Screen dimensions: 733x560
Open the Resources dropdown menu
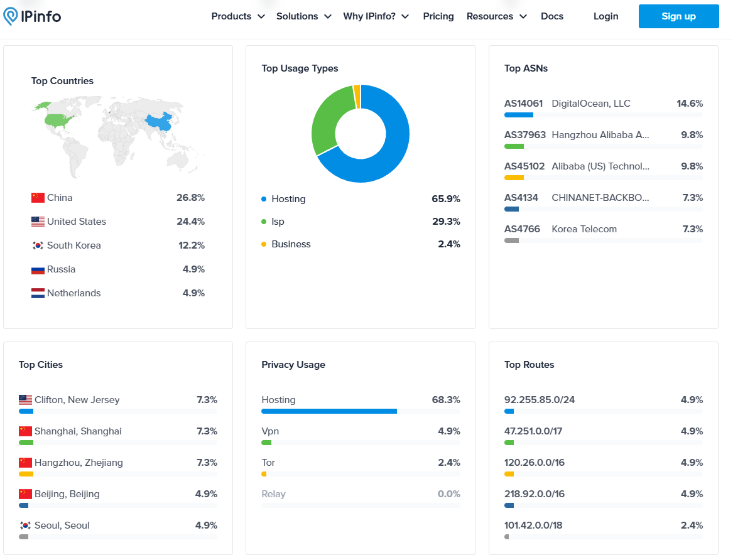click(496, 16)
